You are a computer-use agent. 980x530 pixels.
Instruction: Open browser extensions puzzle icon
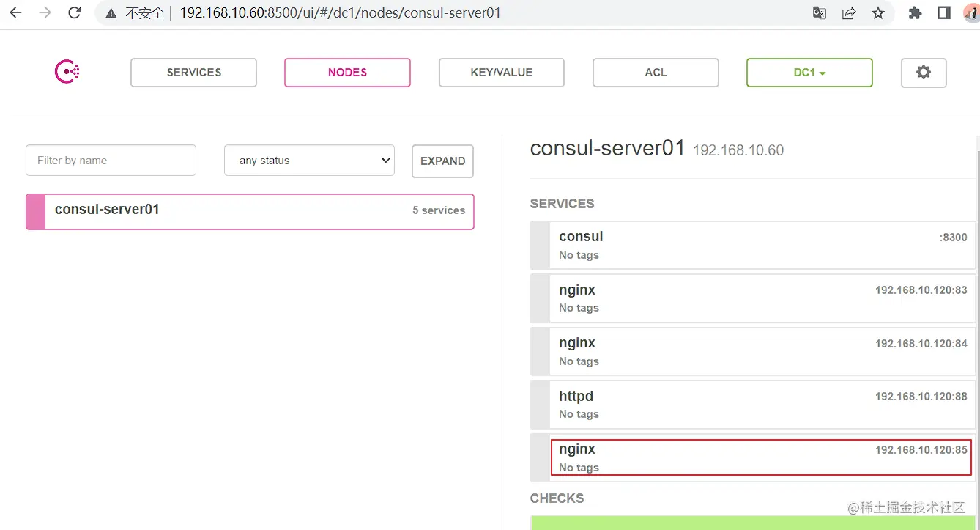point(915,13)
